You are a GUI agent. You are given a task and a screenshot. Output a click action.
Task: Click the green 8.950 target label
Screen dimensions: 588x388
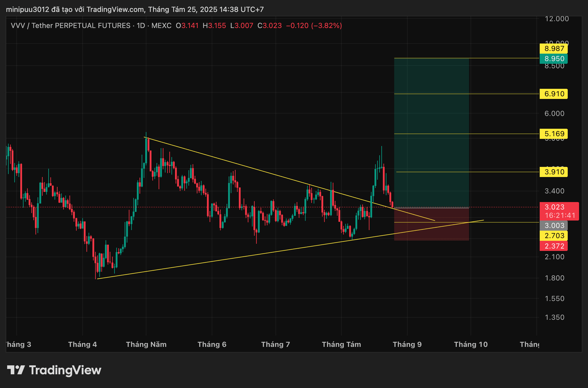click(x=554, y=59)
